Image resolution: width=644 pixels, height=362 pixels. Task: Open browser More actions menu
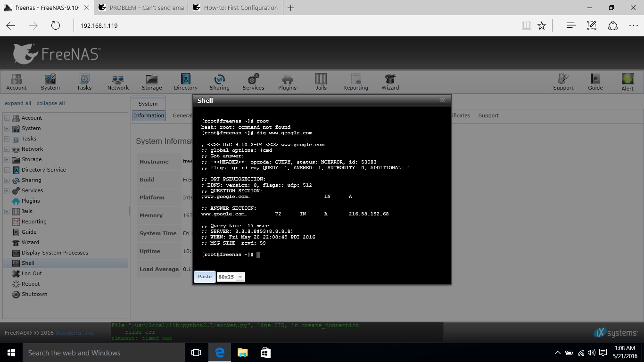[634, 25]
